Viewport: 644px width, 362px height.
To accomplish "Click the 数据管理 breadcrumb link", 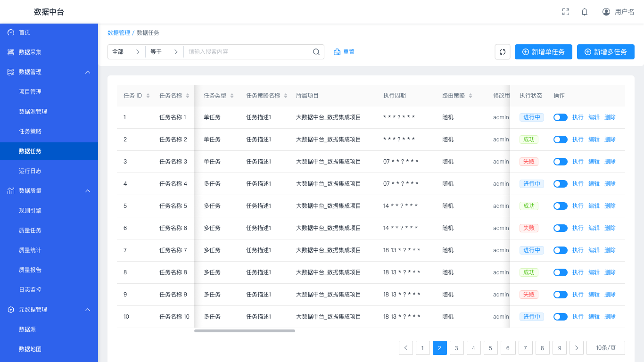I will [119, 33].
